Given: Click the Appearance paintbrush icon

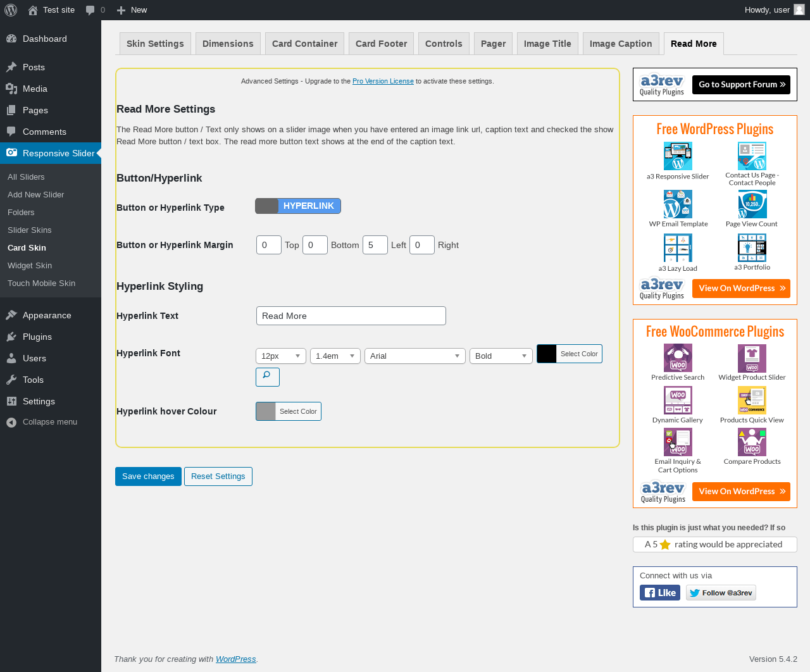Looking at the screenshot, I should [x=11, y=315].
